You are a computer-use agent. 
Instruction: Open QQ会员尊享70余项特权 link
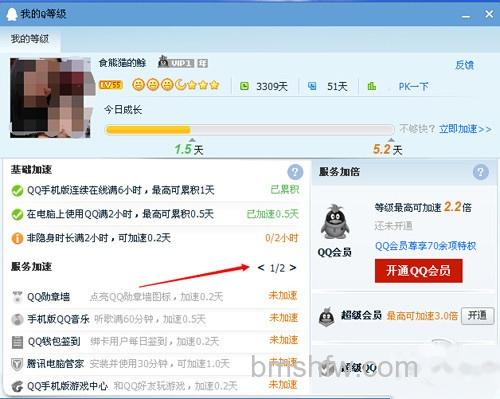pyautogui.click(x=426, y=246)
